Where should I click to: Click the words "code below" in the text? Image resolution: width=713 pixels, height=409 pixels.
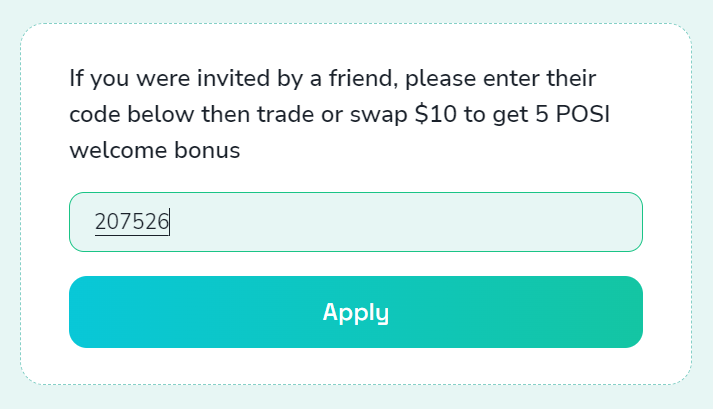pos(130,114)
